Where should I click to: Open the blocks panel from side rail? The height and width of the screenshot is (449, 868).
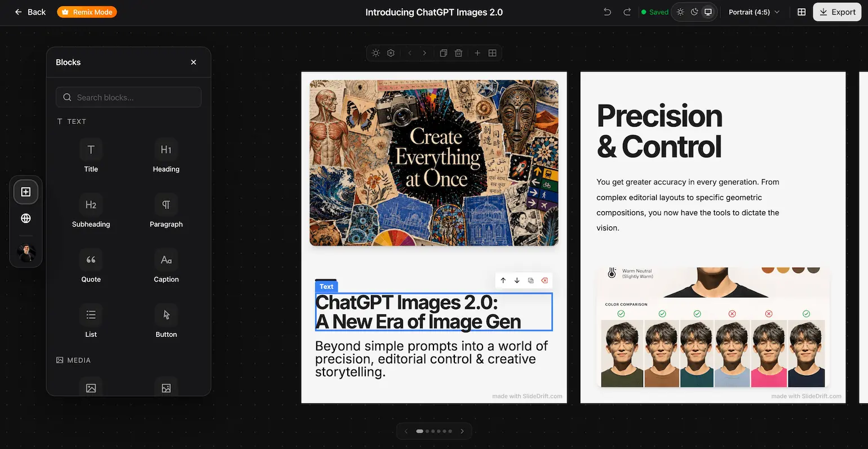coord(26,192)
